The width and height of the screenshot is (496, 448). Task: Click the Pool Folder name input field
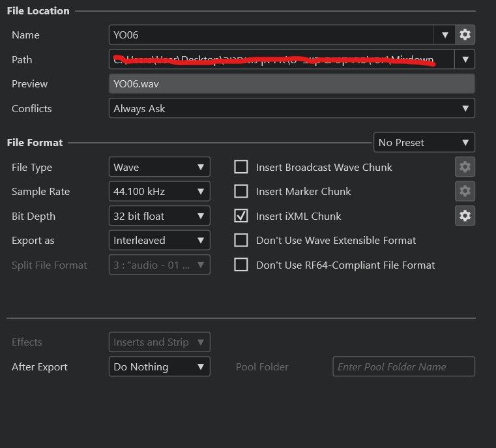(x=403, y=366)
